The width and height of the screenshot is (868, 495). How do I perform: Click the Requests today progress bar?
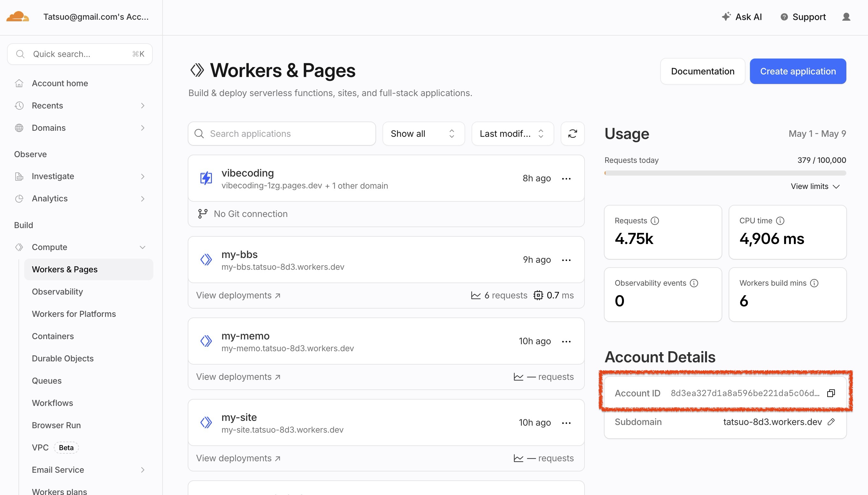coord(725,173)
